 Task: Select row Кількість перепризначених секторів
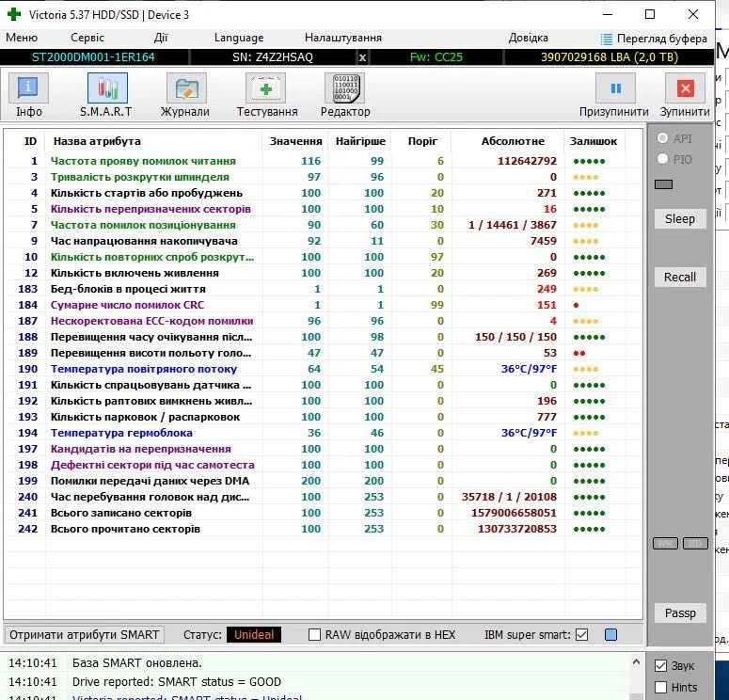(x=324, y=209)
